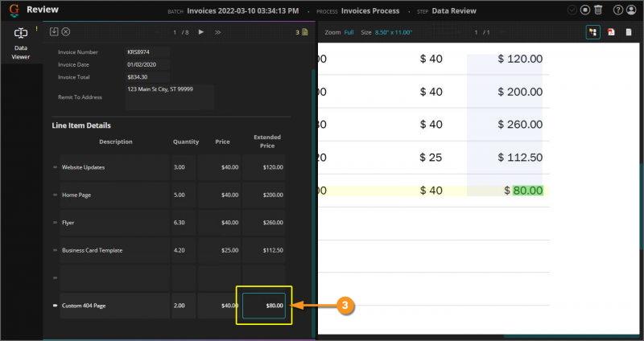Click the Grooper logo icon

point(14,10)
